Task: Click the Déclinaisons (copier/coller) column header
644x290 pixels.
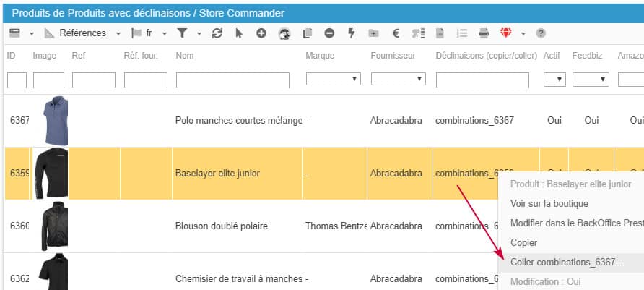Action: coord(486,56)
